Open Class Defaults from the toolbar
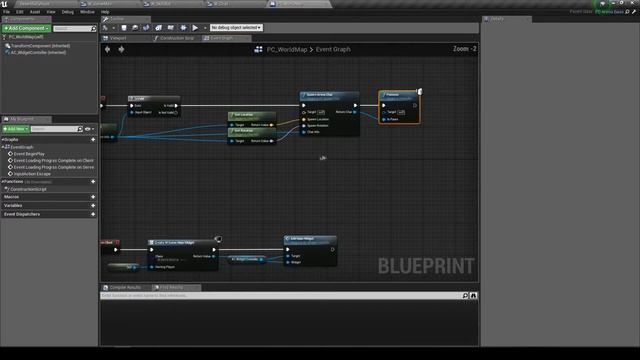Screen dimensions: 640x360 click(171, 28)
